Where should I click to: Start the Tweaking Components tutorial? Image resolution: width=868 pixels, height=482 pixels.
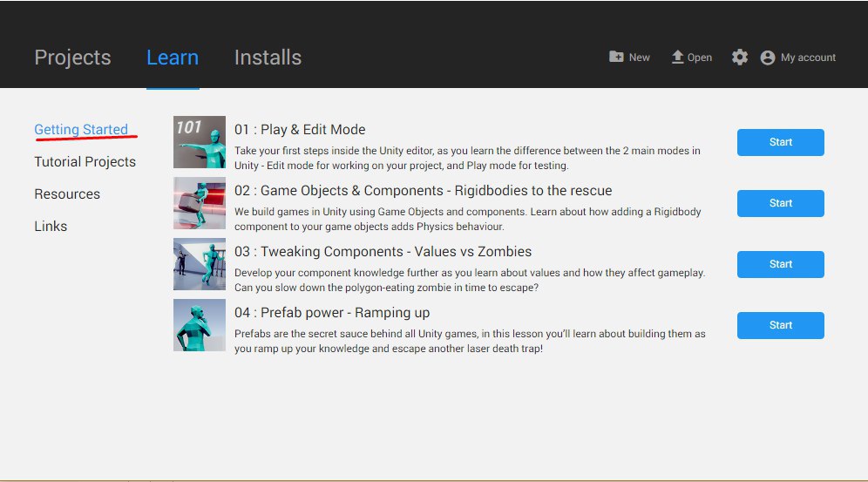[781, 264]
